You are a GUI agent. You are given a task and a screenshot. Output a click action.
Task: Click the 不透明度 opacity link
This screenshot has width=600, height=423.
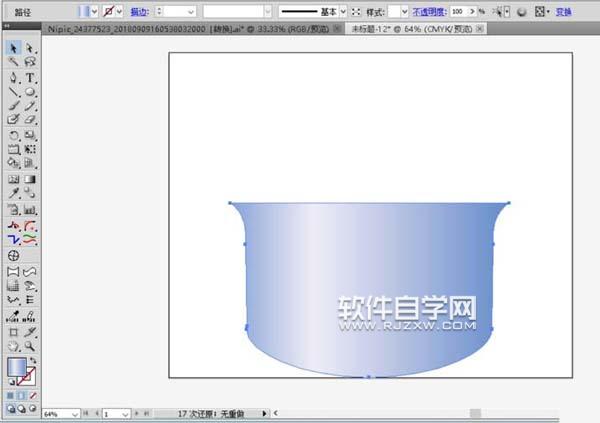click(429, 12)
